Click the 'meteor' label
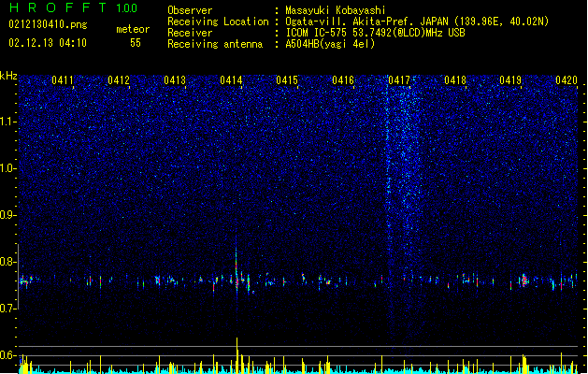Image resolution: width=588 pixels, height=374 pixels. point(133,29)
